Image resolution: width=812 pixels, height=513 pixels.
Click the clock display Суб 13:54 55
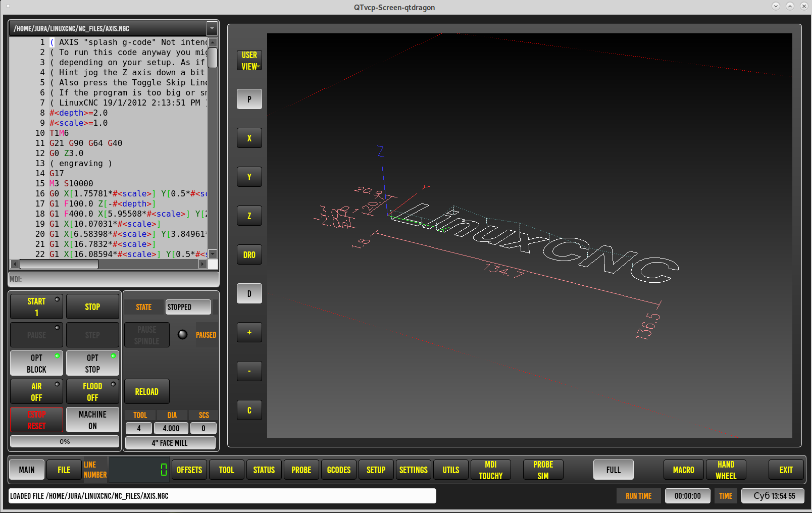(773, 496)
